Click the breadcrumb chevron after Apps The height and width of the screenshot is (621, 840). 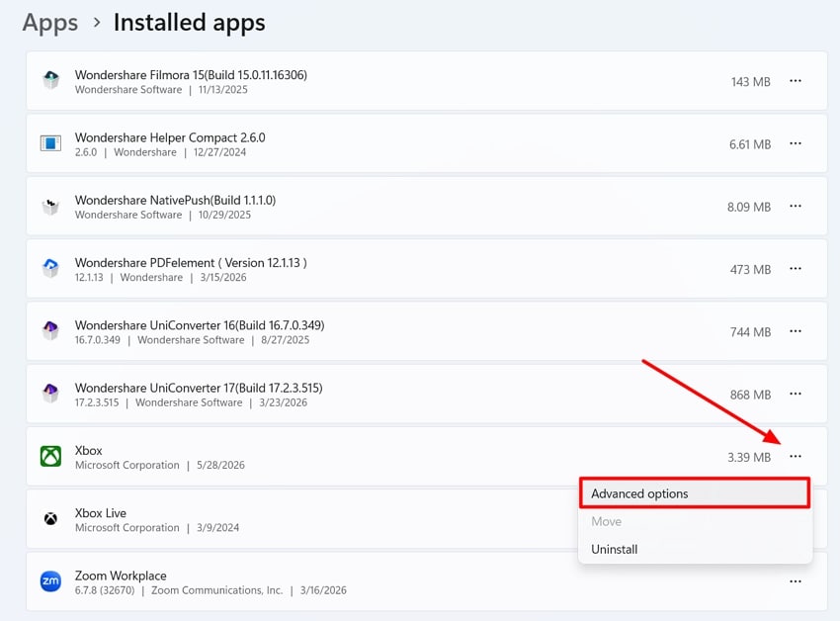coord(97,23)
